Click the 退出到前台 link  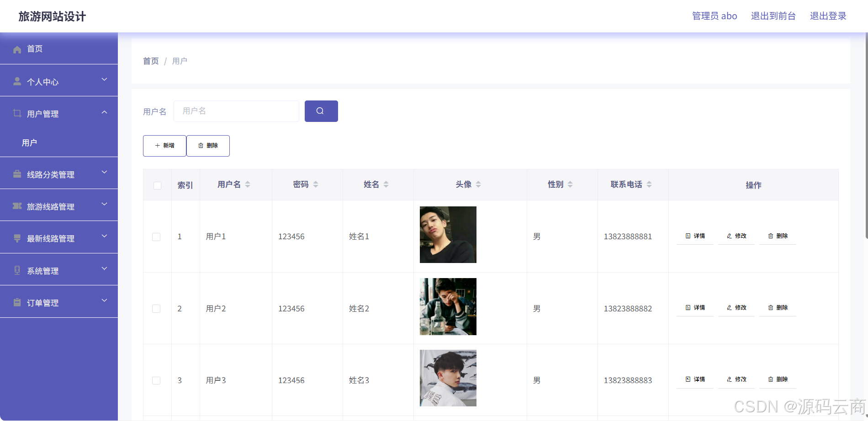point(773,16)
